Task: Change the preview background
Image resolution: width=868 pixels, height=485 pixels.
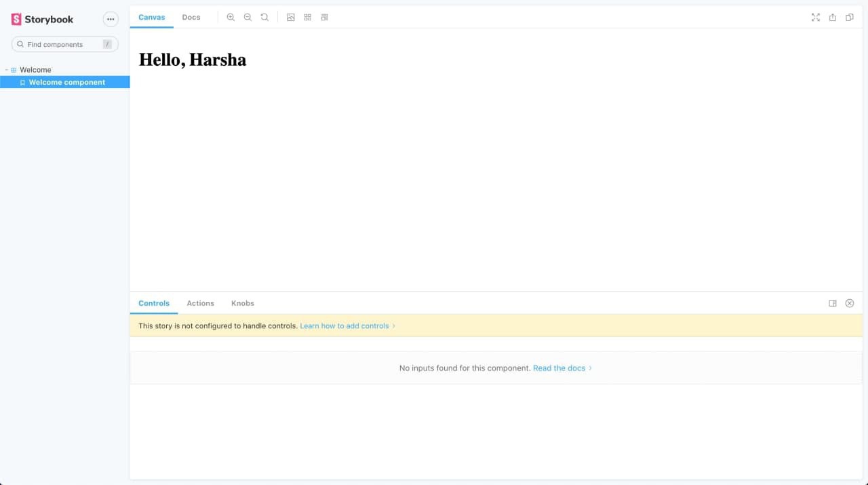Action: click(x=291, y=17)
